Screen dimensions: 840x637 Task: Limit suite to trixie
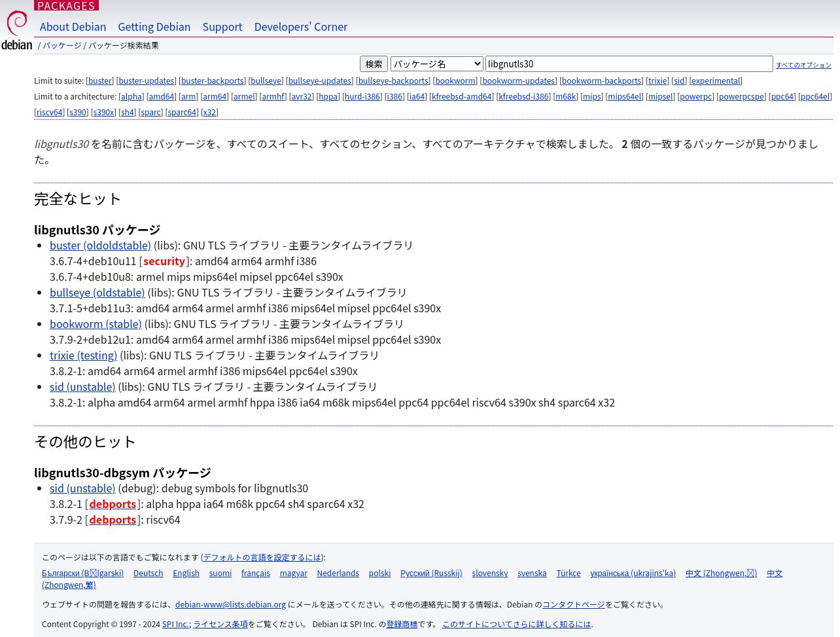click(657, 81)
